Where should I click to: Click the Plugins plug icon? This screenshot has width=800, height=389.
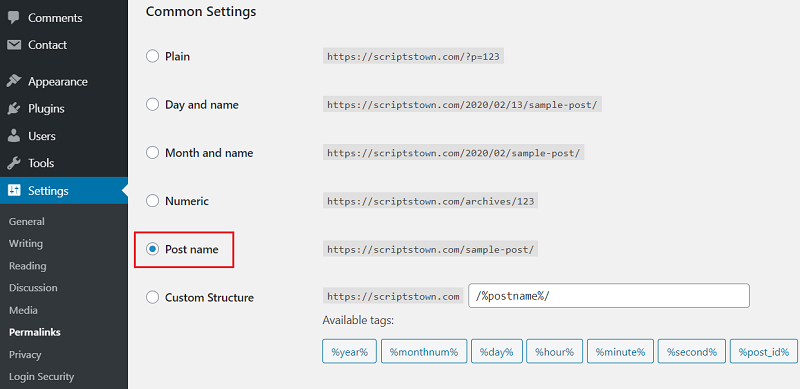pyautogui.click(x=14, y=109)
